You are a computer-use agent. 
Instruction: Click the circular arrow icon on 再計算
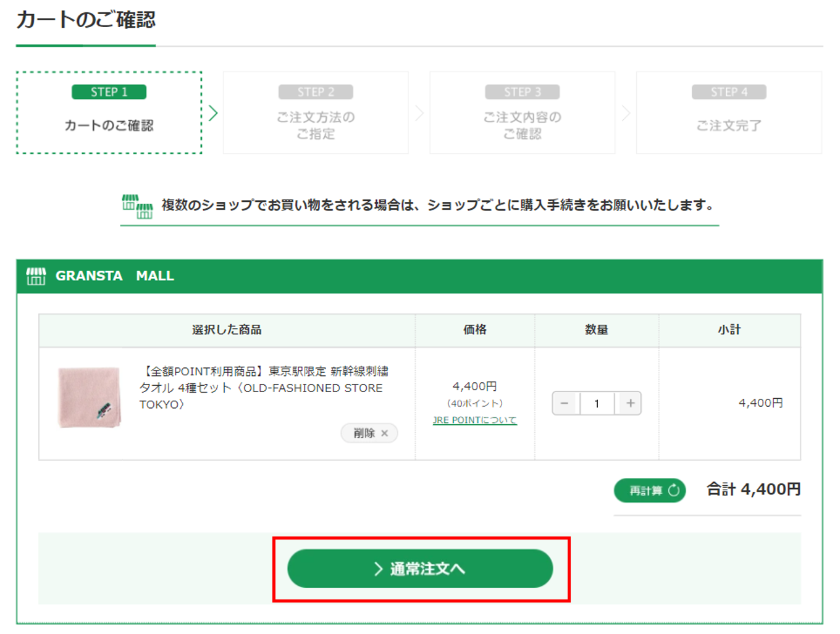pyautogui.click(x=674, y=490)
